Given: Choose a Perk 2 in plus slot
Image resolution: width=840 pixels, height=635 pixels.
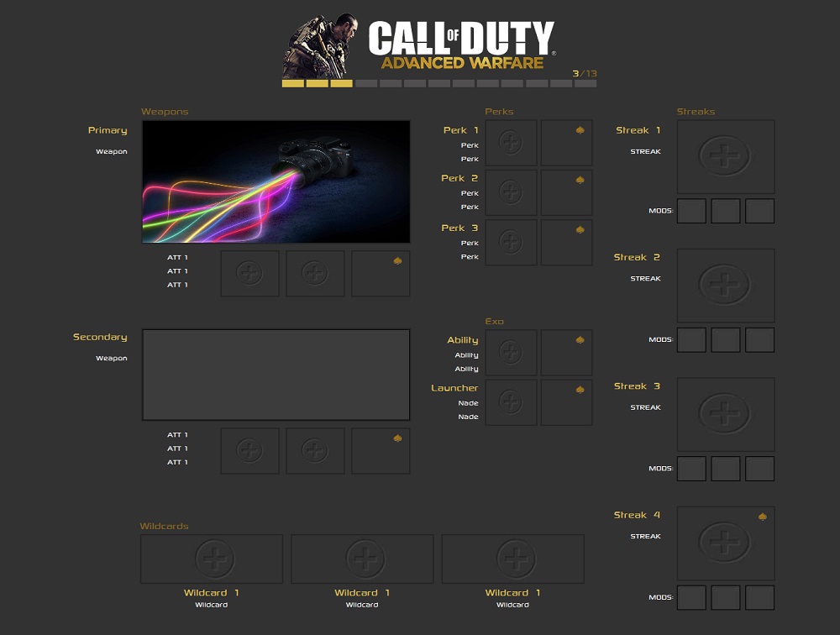Looking at the screenshot, I should [511, 192].
